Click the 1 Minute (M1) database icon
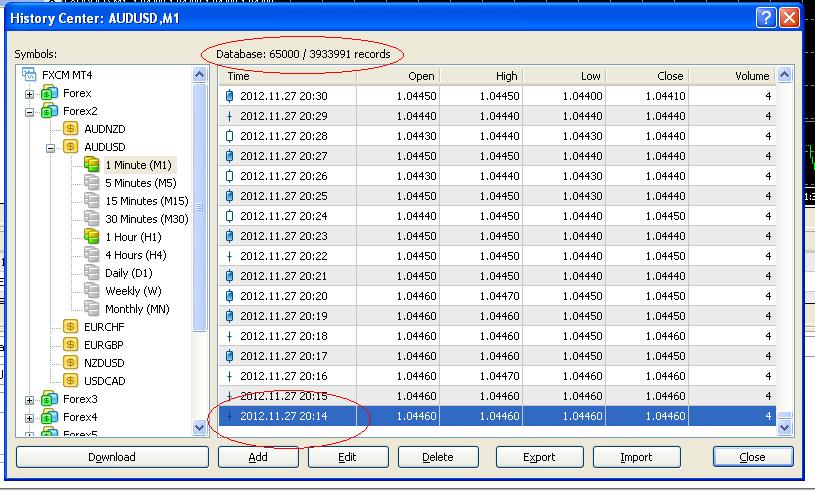815x491 pixels. point(92,165)
